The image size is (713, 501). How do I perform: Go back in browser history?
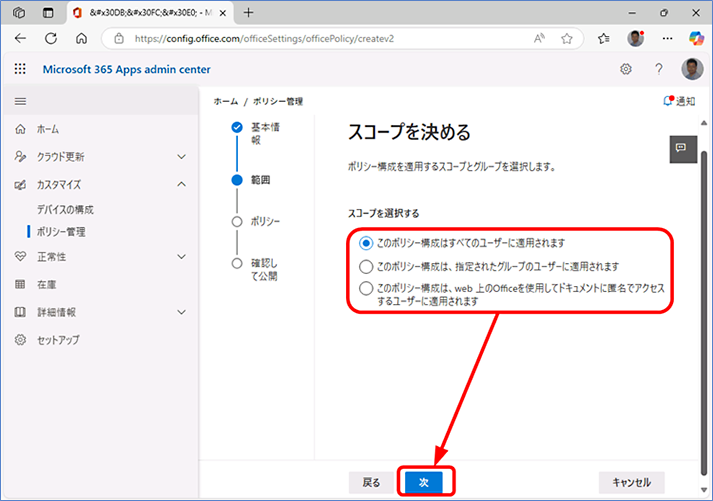pos(20,39)
